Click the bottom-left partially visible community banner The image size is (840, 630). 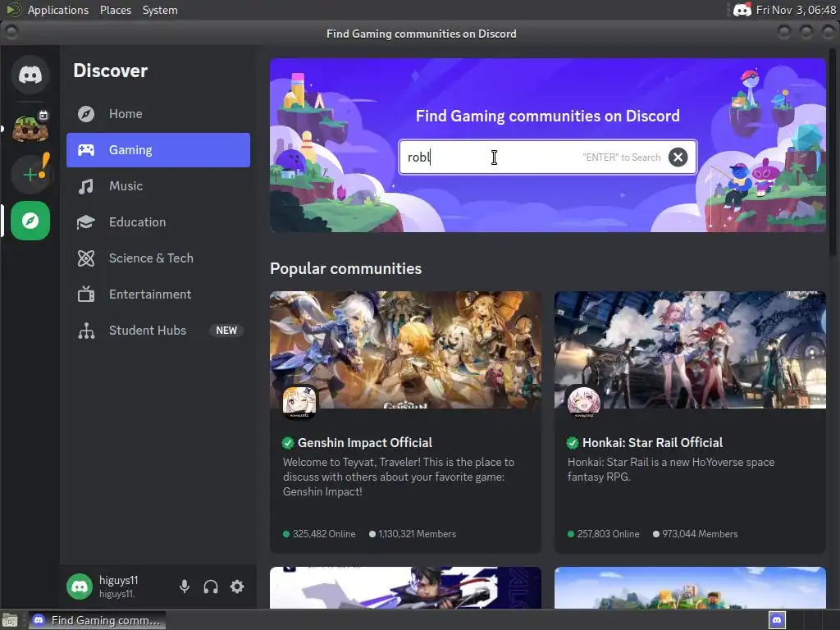405,587
